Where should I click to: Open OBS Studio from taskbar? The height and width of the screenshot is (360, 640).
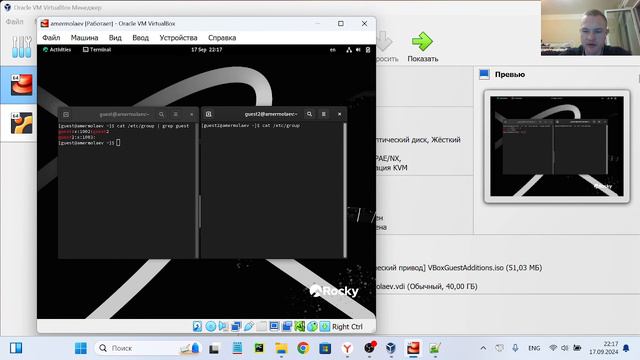[x=369, y=348]
